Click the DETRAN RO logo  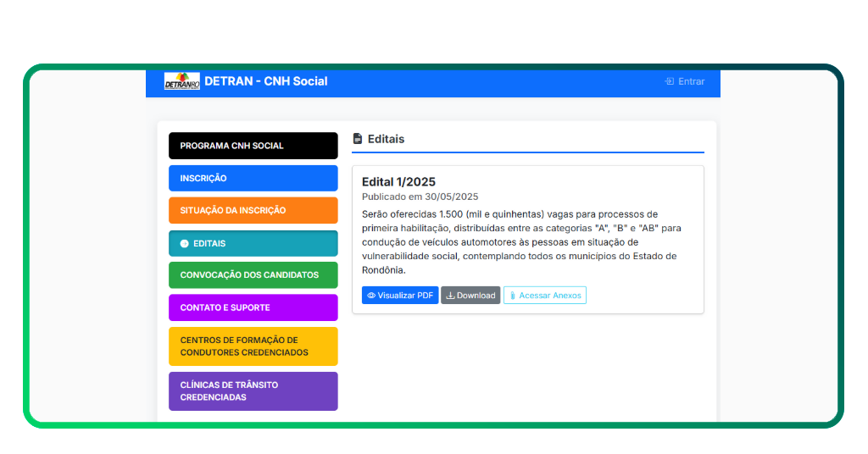click(182, 81)
